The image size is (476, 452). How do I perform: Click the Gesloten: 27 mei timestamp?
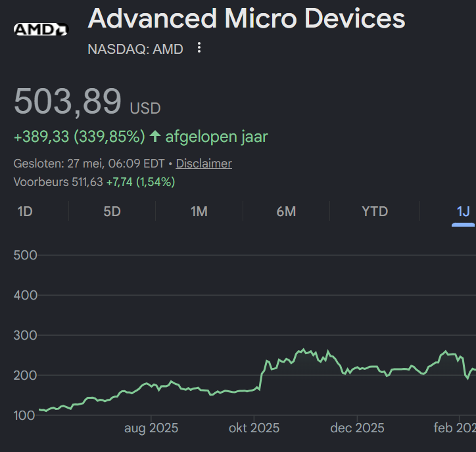click(89, 164)
